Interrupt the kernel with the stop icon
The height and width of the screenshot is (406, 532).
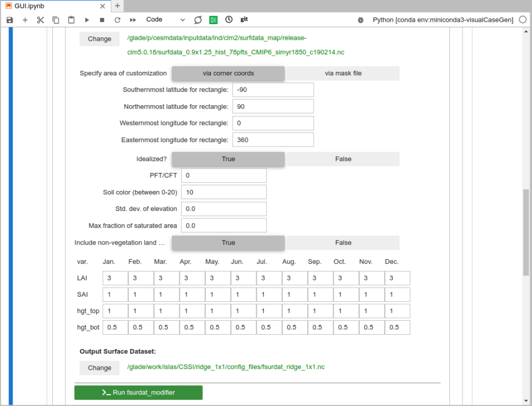[102, 20]
